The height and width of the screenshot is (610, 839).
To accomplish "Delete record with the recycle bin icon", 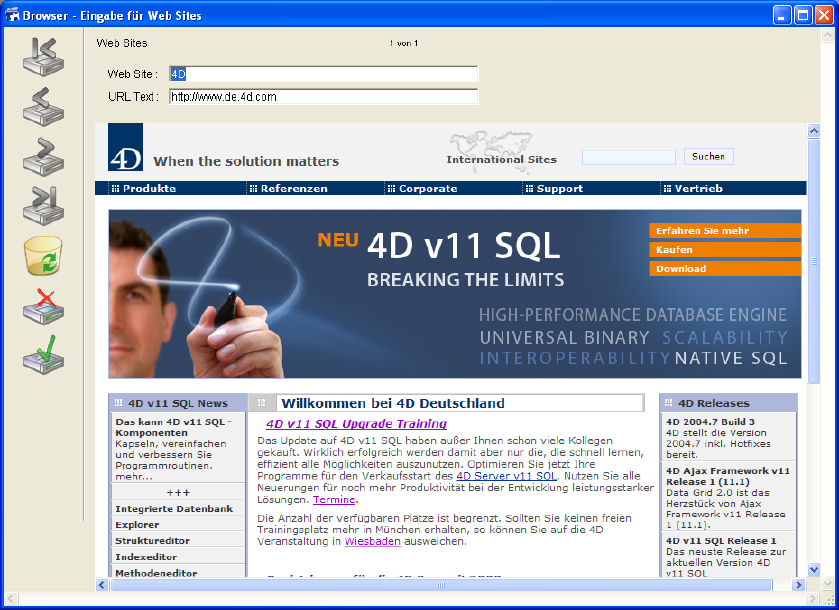I will pyautogui.click(x=43, y=256).
